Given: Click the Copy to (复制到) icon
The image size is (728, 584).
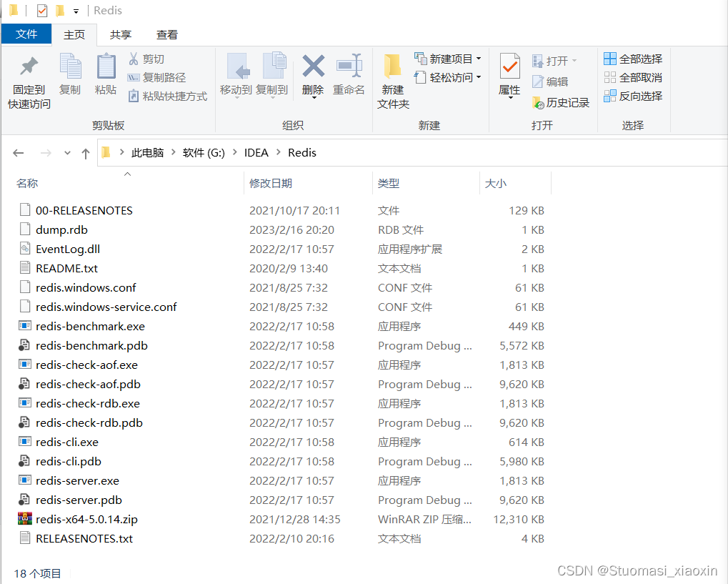Looking at the screenshot, I should pos(274,66).
